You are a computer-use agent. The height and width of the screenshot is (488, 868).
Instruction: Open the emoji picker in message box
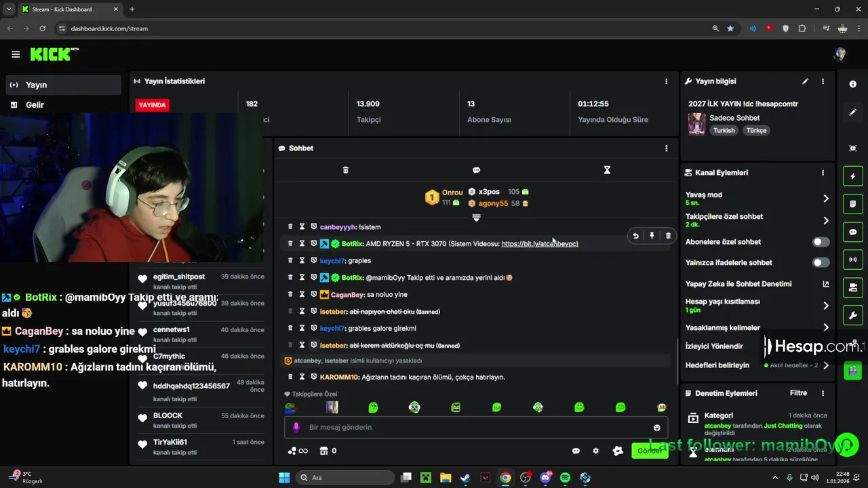tap(656, 427)
